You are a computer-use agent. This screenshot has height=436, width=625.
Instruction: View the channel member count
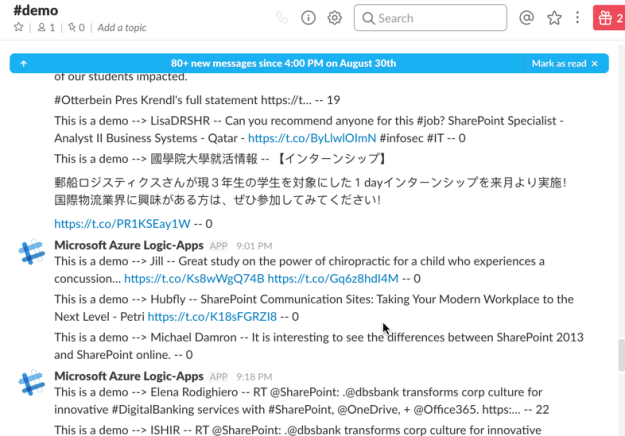click(x=46, y=27)
